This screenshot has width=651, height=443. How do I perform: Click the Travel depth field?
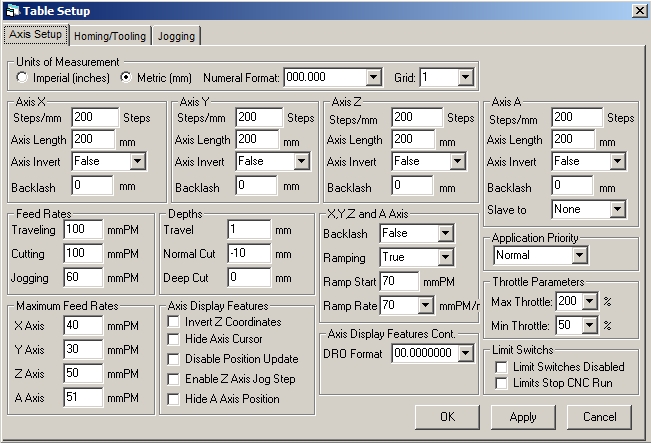(249, 229)
